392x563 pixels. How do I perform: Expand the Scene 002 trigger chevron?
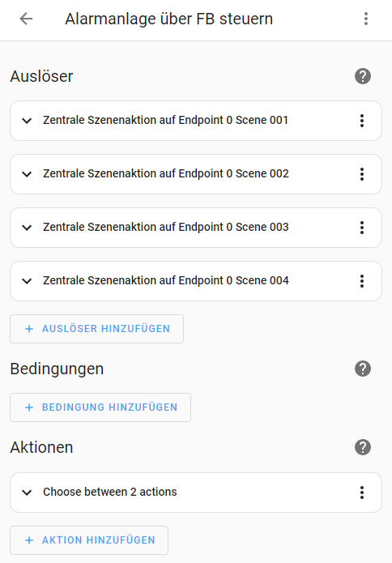point(27,174)
